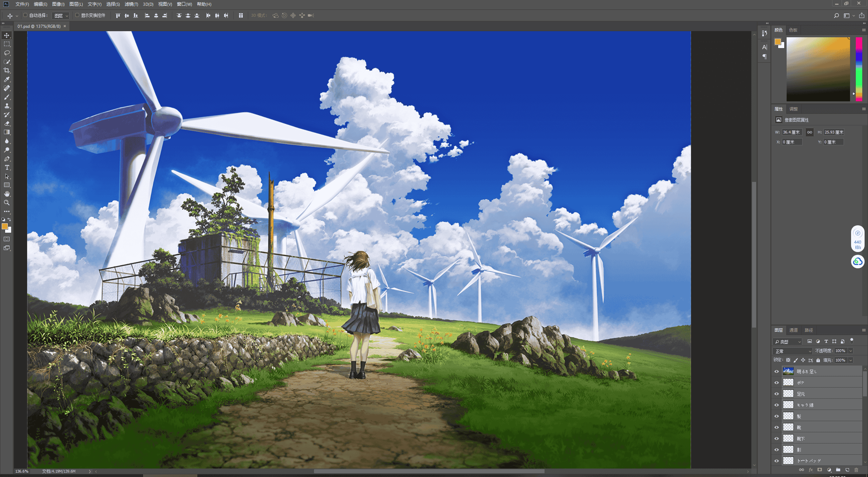Switch to the 路径 tab

[809, 330]
